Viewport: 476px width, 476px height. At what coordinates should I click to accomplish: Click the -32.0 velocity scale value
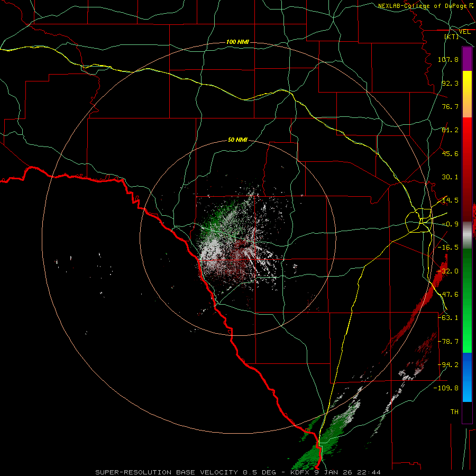pyautogui.click(x=448, y=271)
